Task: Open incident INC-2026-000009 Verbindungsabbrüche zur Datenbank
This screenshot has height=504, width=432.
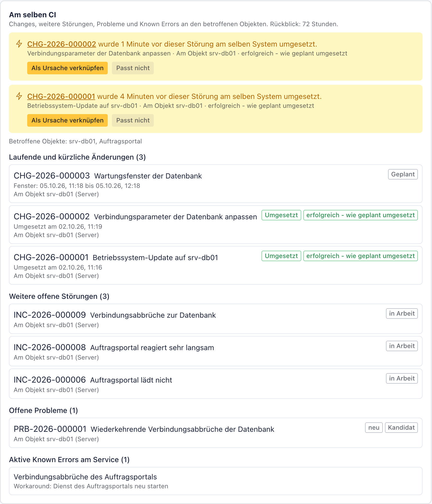Action: tap(216, 319)
